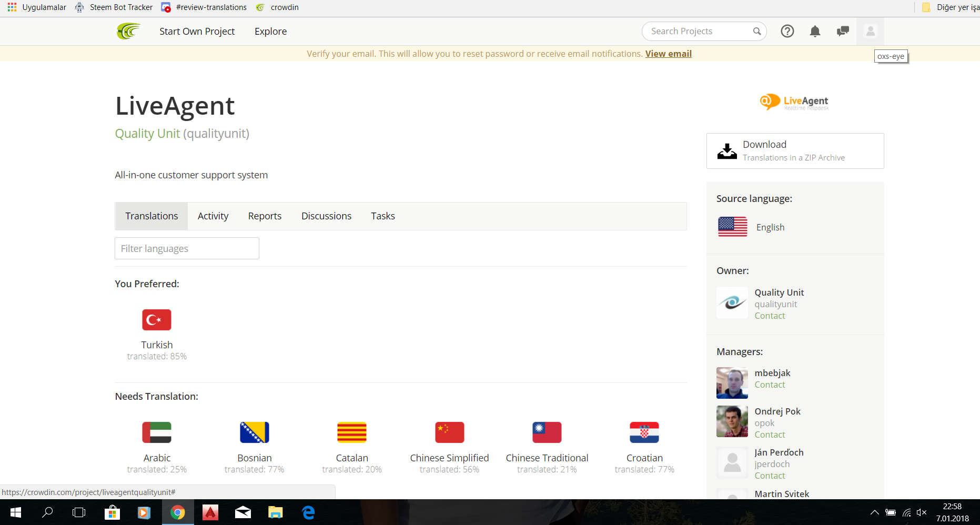Open Quality Unit (qualityunit) link
980x525 pixels.
[x=182, y=134]
